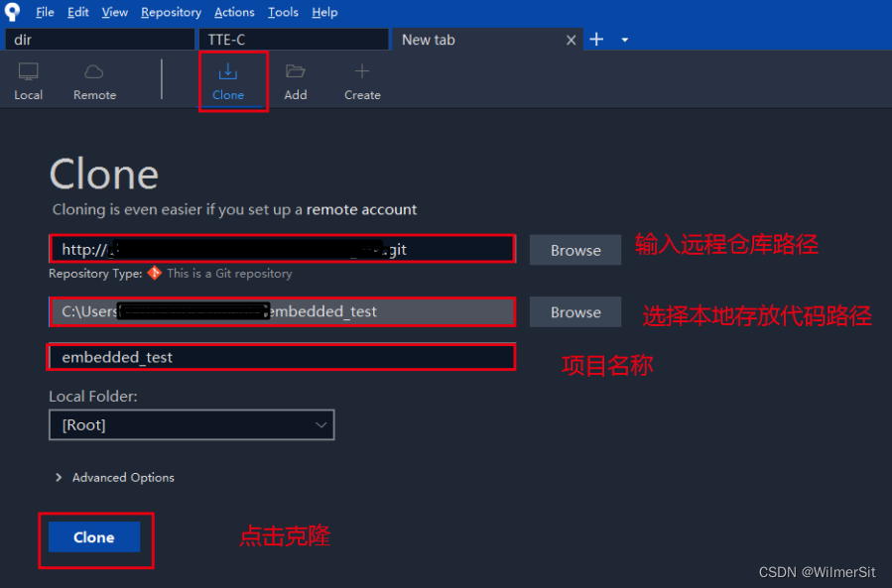Open the Help menu
892x588 pixels.
point(324,12)
